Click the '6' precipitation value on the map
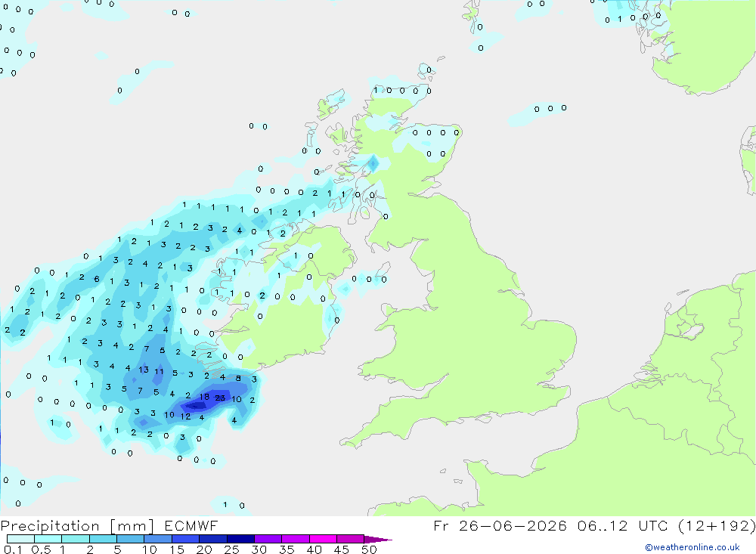 tap(97, 279)
